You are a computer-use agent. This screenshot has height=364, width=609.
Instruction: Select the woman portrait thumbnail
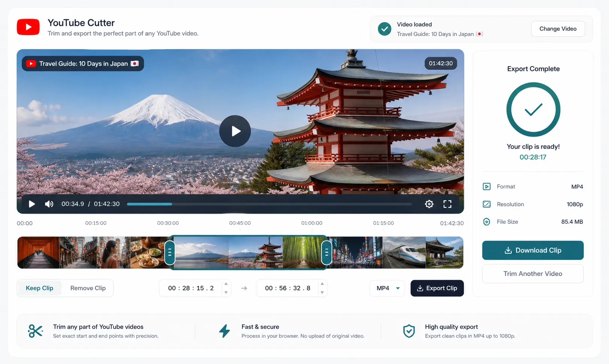(113, 253)
